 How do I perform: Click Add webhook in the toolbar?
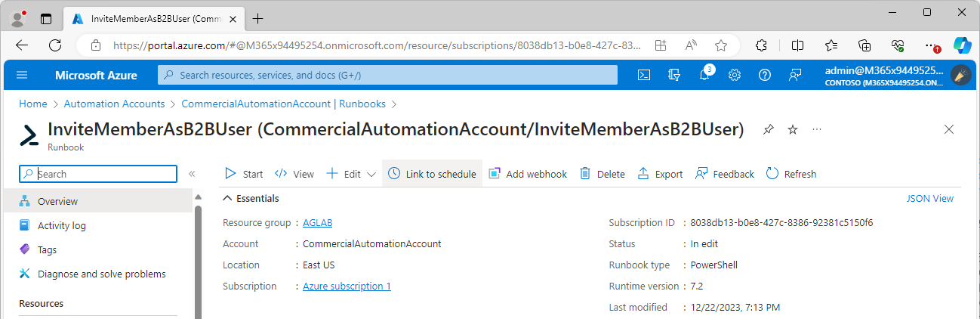(528, 174)
